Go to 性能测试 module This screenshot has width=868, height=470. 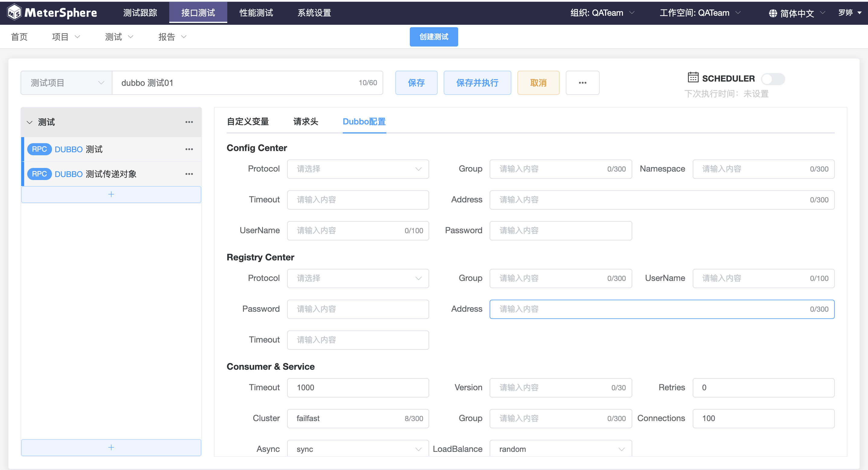256,13
